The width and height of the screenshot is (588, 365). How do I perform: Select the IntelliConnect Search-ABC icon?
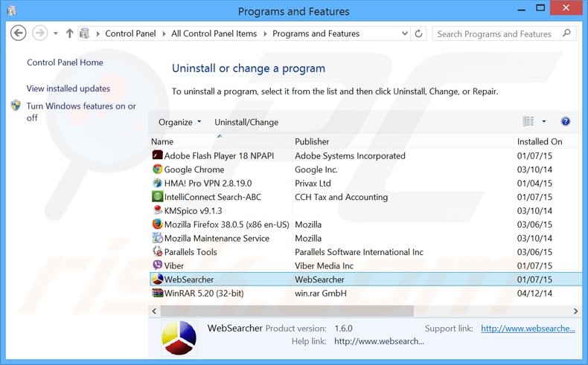pyautogui.click(x=158, y=196)
